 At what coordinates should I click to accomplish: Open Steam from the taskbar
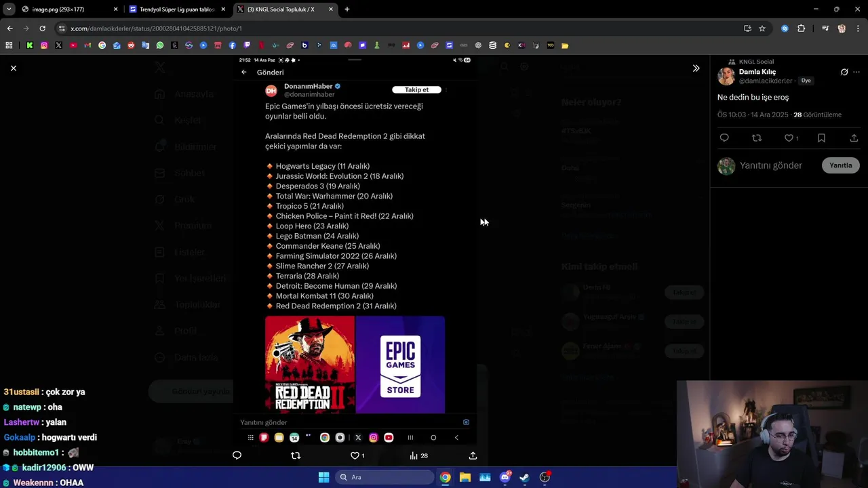pos(524,477)
